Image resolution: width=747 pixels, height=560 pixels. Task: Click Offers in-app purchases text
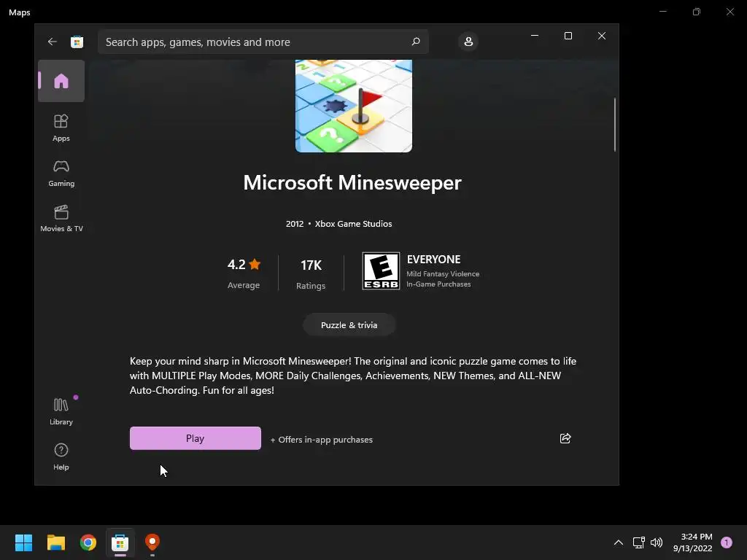point(322,440)
